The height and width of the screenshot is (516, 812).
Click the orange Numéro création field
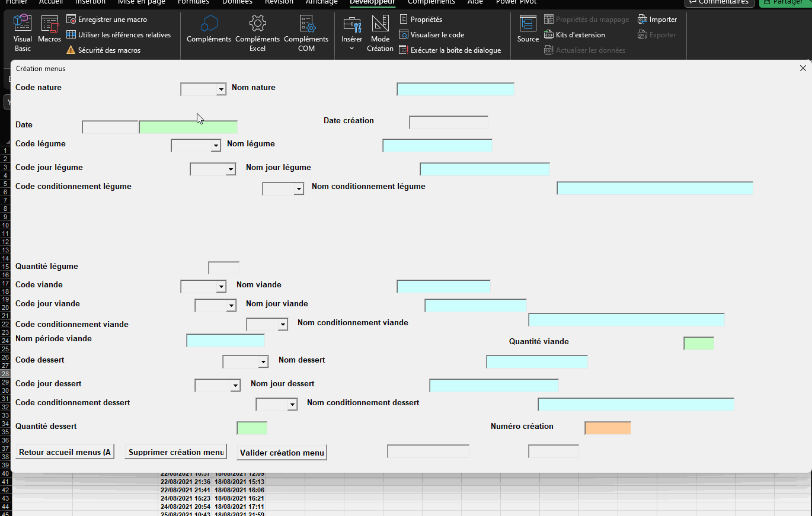point(608,428)
